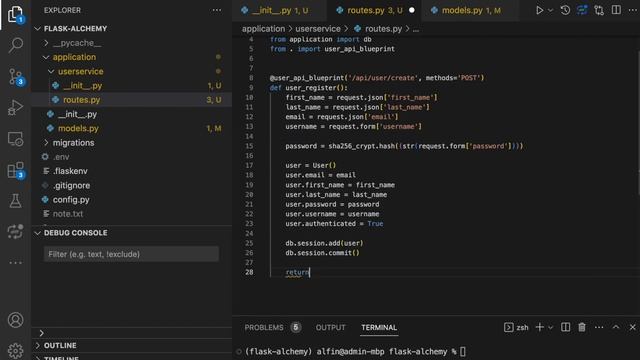Open the Search view icon
Image resolution: width=640 pixels, height=360 pixels.
click(16, 44)
